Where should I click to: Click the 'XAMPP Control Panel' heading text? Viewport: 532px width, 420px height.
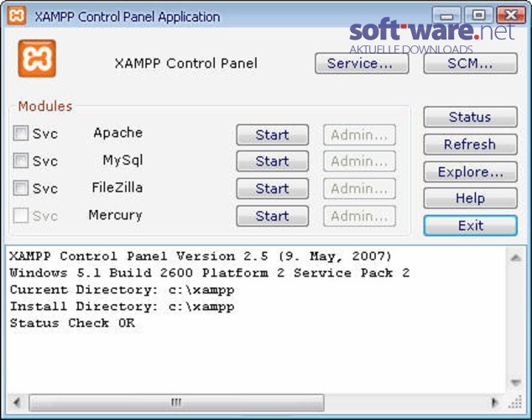click(x=186, y=64)
